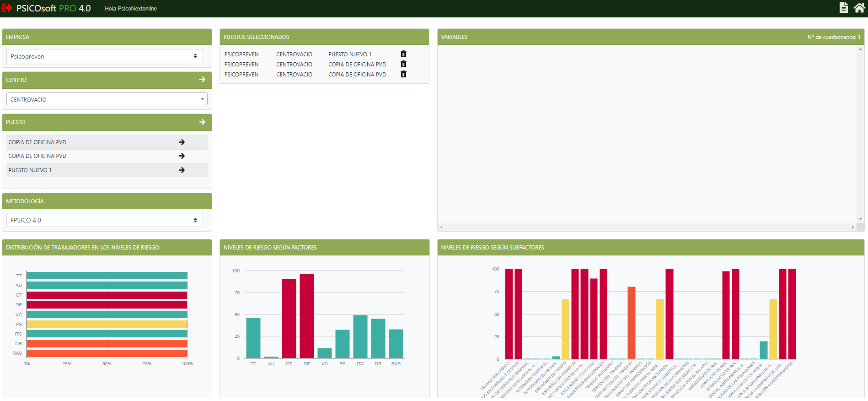Screen dimensions: 868x401
Task: Click the Hola PsicoNextonline greeting
Action: (x=131, y=9)
